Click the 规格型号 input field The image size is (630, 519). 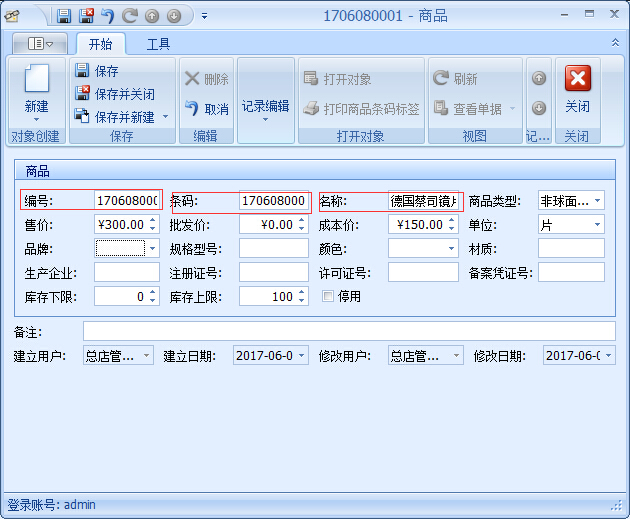(x=274, y=248)
